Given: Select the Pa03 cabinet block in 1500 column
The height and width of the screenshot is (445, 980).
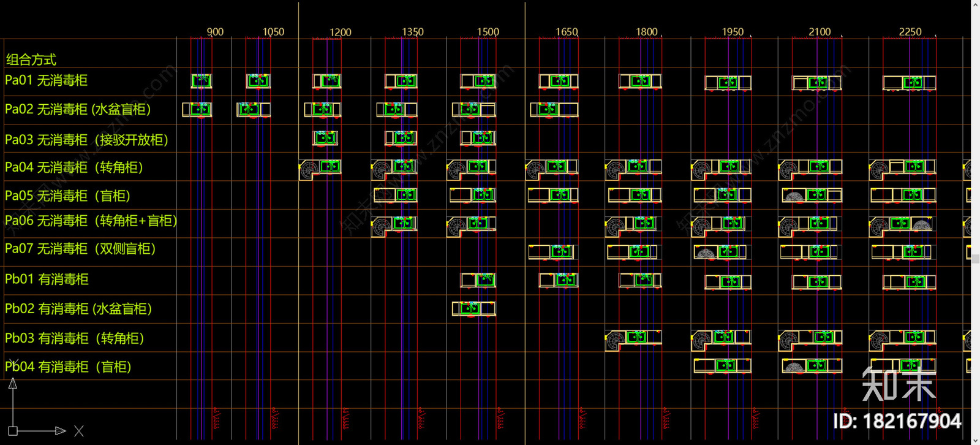Looking at the screenshot, I should (x=478, y=138).
